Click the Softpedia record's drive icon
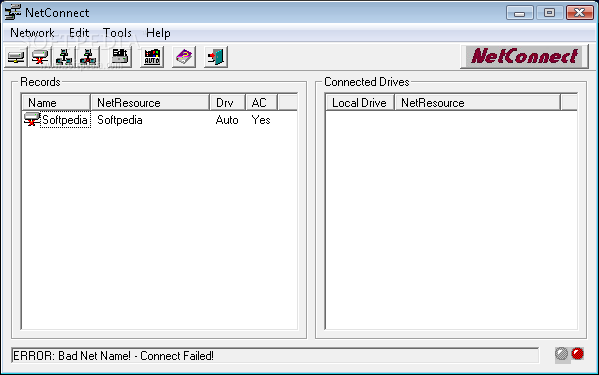This screenshot has height=375, width=599. point(31,119)
